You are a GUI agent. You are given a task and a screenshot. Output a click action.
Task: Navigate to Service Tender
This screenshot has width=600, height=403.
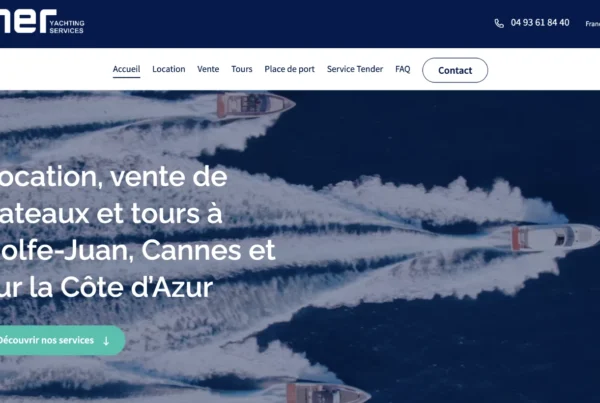click(x=355, y=69)
